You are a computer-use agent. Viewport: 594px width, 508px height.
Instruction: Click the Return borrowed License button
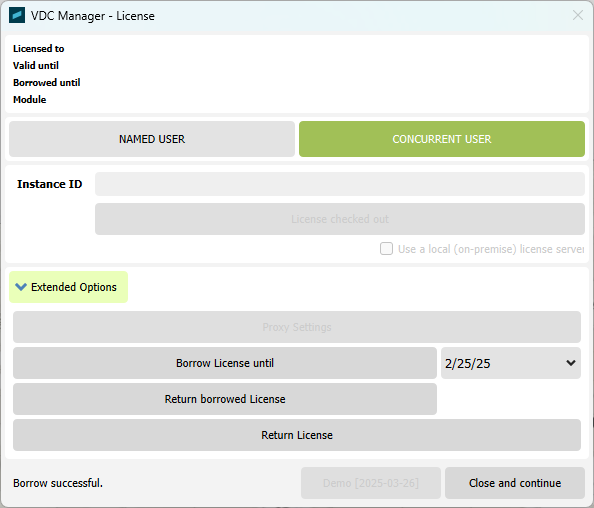pyautogui.click(x=225, y=399)
